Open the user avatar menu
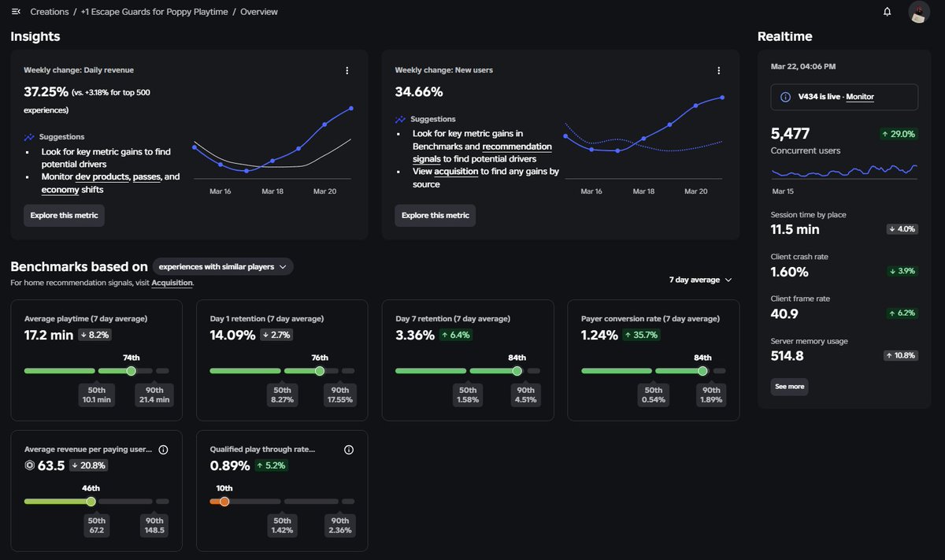 (919, 12)
